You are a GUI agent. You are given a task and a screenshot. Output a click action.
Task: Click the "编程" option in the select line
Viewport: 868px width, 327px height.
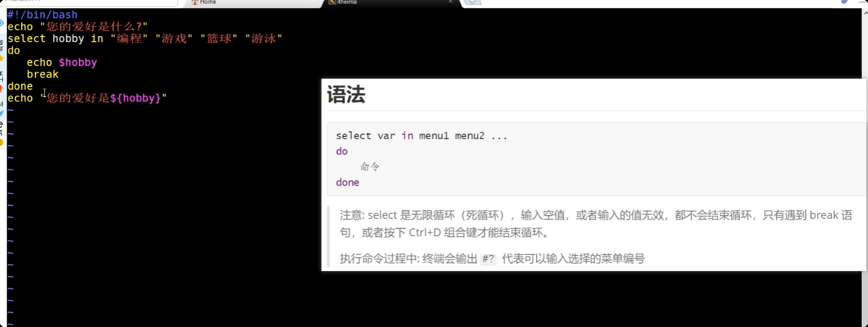coord(129,39)
